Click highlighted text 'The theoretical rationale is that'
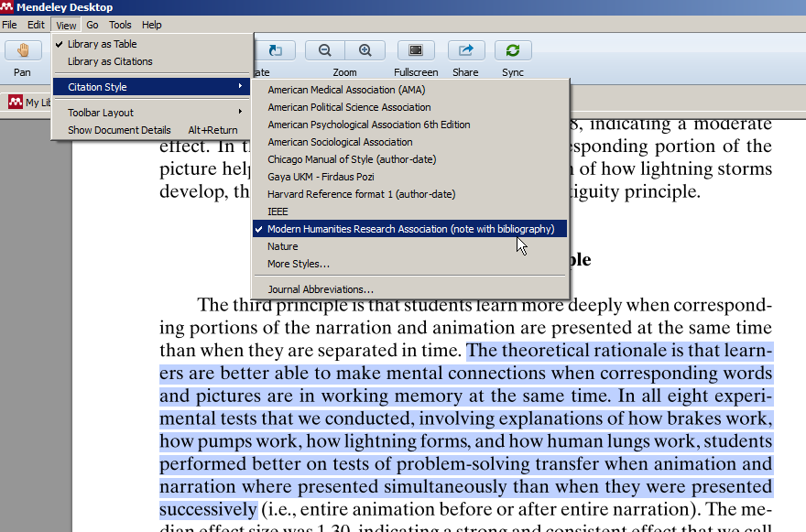Screen dimensions: 806x532 [x=593, y=351]
